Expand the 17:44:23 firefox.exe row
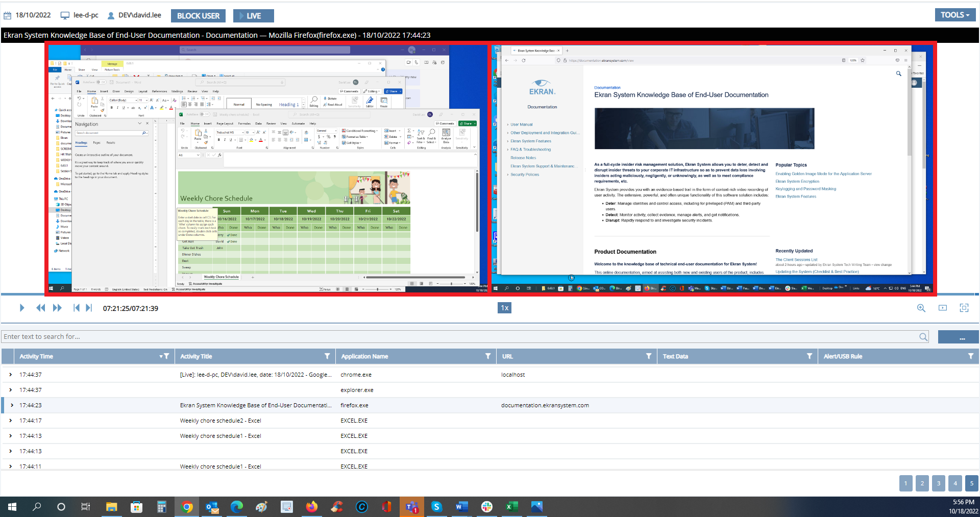 (x=12, y=405)
